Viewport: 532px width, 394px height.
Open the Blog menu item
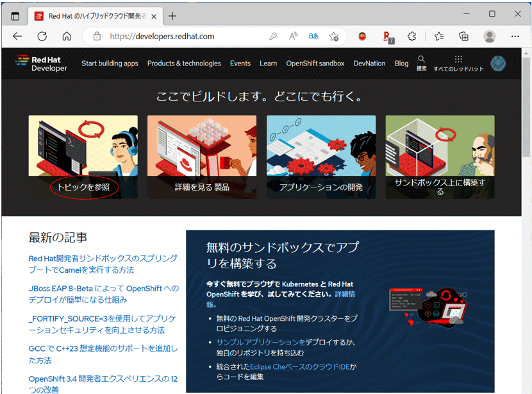pos(401,64)
